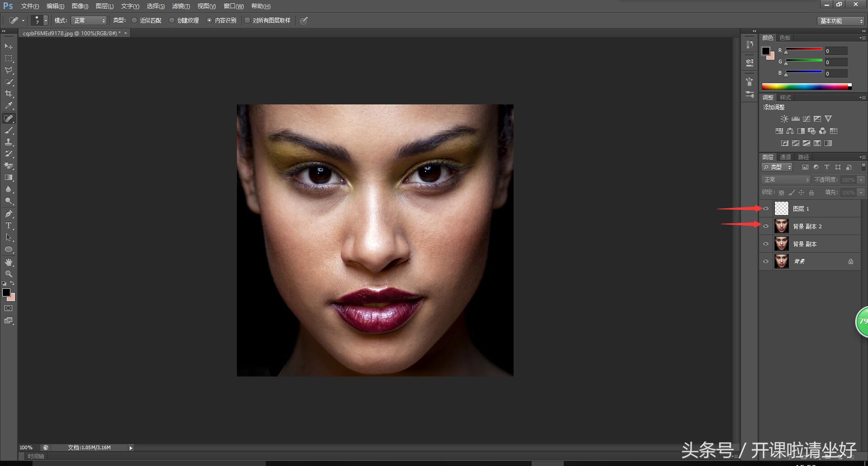Select the Clone Stamp tool
Image resolution: width=868 pixels, height=466 pixels.
point(9,142)
